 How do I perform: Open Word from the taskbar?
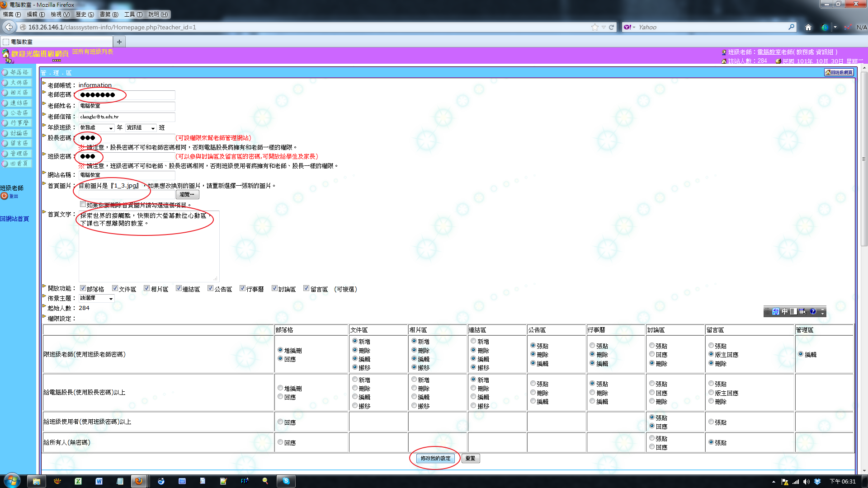[99, 481]
